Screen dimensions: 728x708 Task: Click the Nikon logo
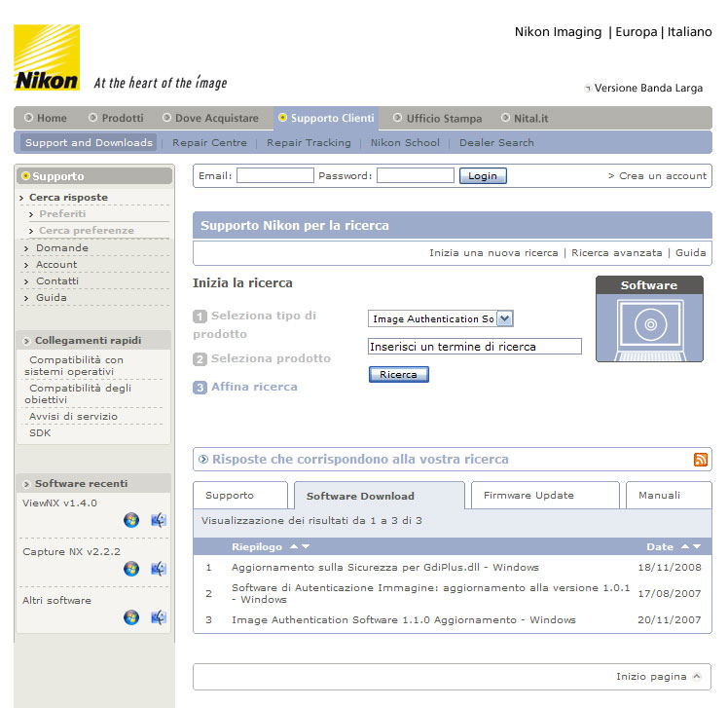[x=47, y=57]
